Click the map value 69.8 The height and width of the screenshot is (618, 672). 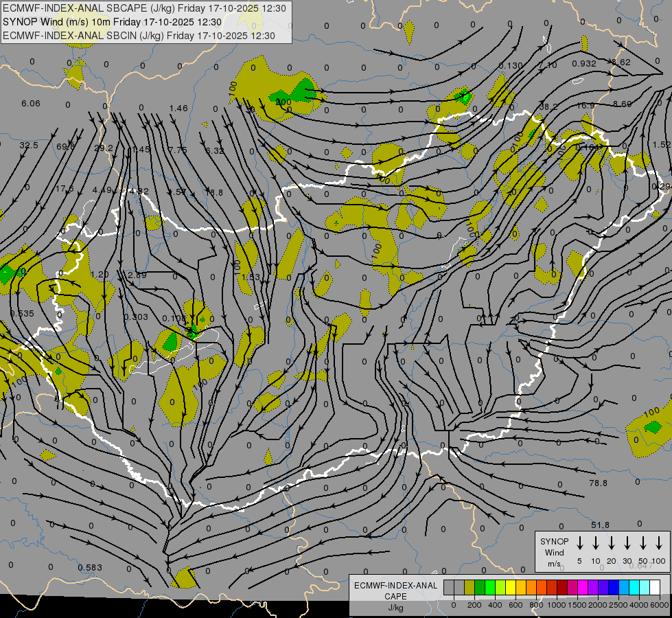click(66, 147)
